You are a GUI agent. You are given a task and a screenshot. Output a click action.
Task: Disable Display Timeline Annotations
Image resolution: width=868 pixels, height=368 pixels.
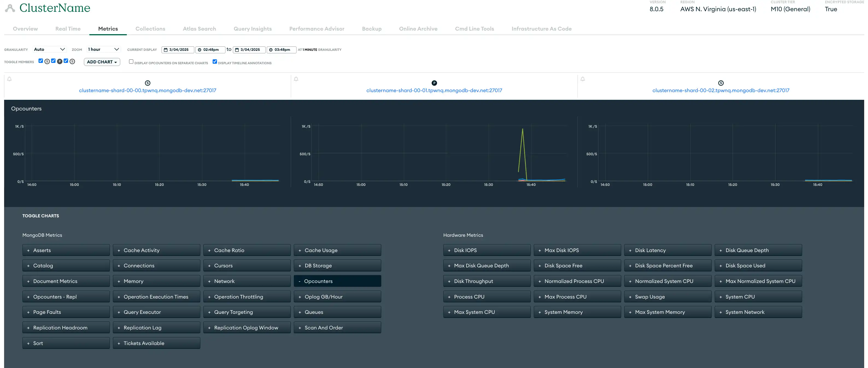pos(215,61)
